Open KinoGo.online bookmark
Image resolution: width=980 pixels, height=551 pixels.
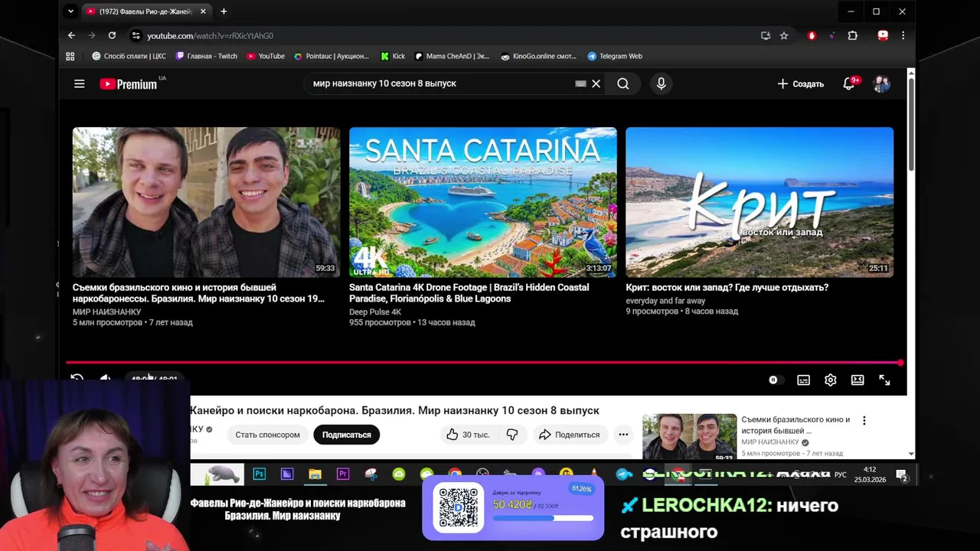point(538,56)
